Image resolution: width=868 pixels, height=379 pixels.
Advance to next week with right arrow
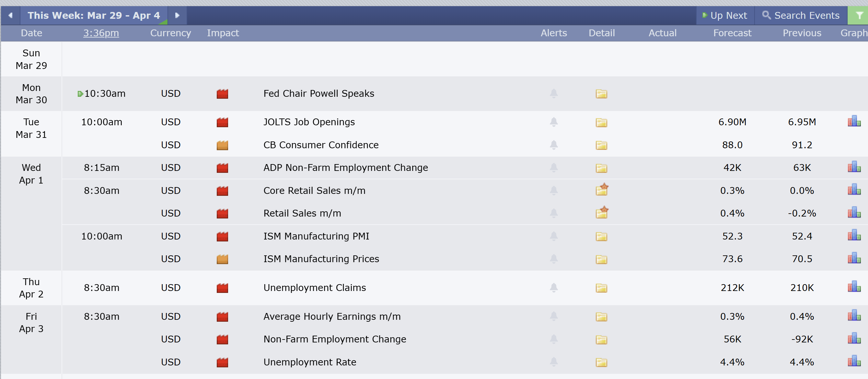coord(177,16)
